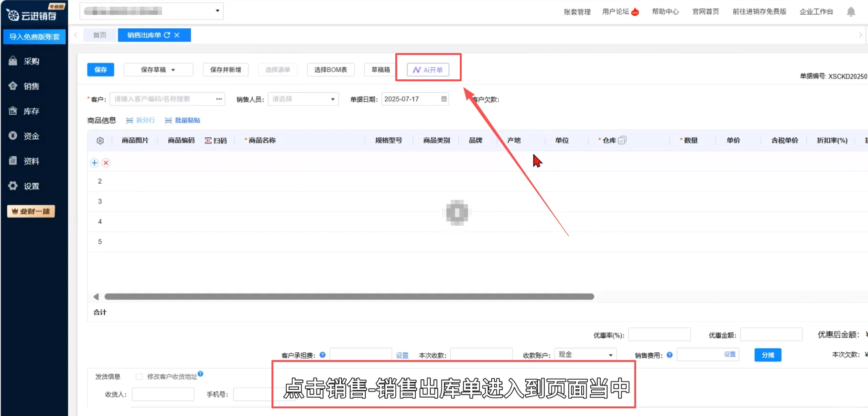
Task: Click the 优惠率(%) input field
Action: point(660,334)
